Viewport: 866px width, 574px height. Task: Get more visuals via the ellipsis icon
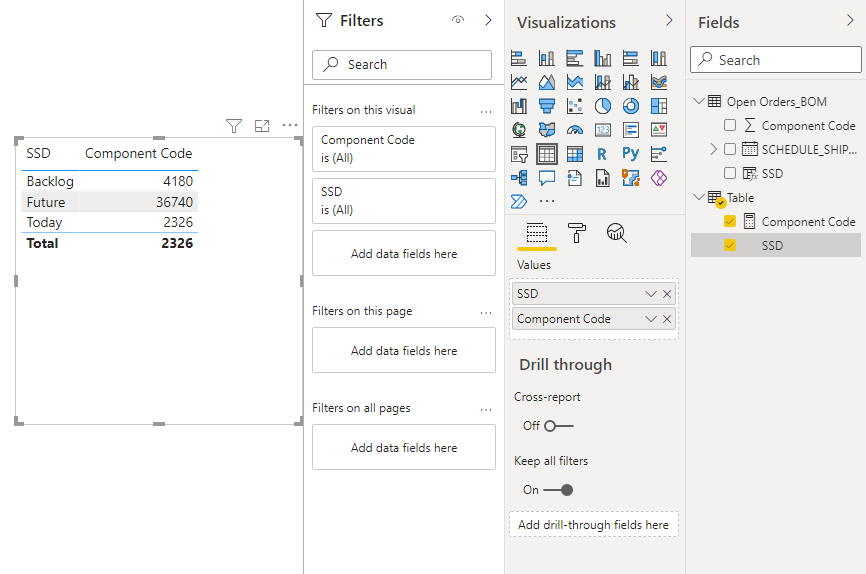click(547, 201)
